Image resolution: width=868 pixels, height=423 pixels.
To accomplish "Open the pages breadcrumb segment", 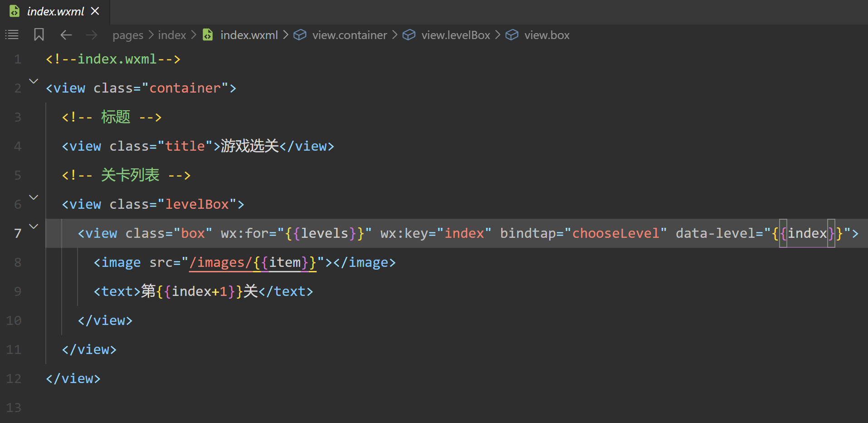I will [127, 35].
